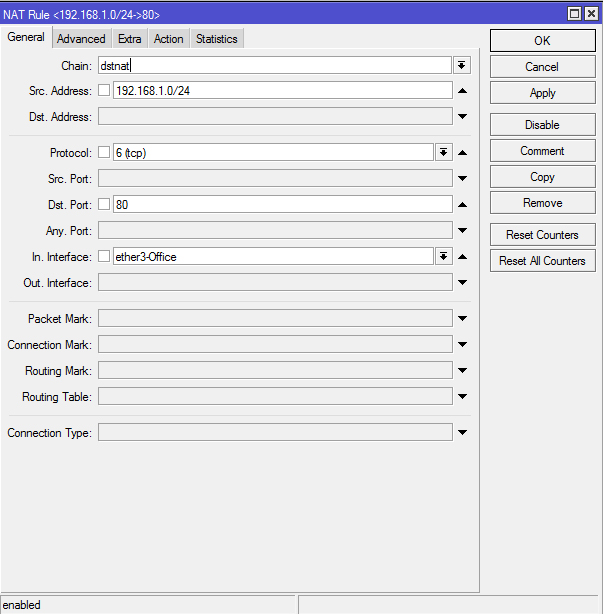Collapse the Dst. Port field
The image size is (603, 614).
[462, 204]
